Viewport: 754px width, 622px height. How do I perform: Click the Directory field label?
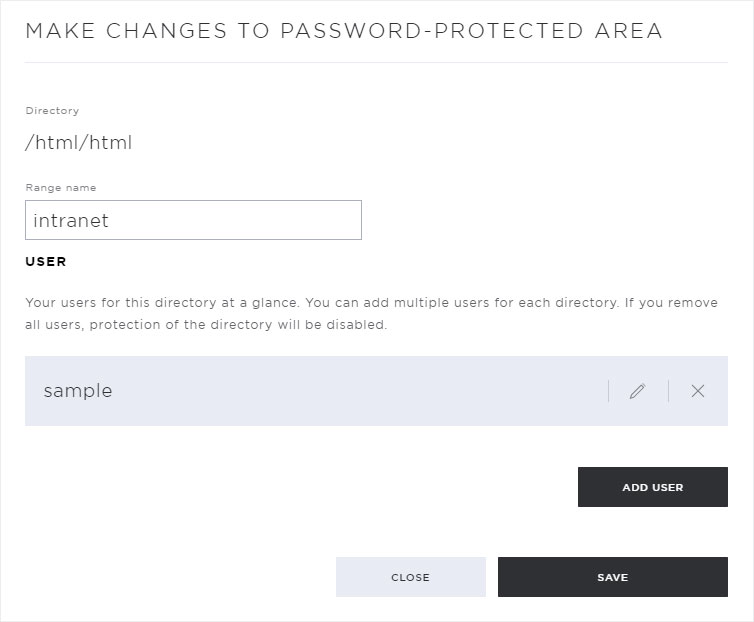point(52,111)
